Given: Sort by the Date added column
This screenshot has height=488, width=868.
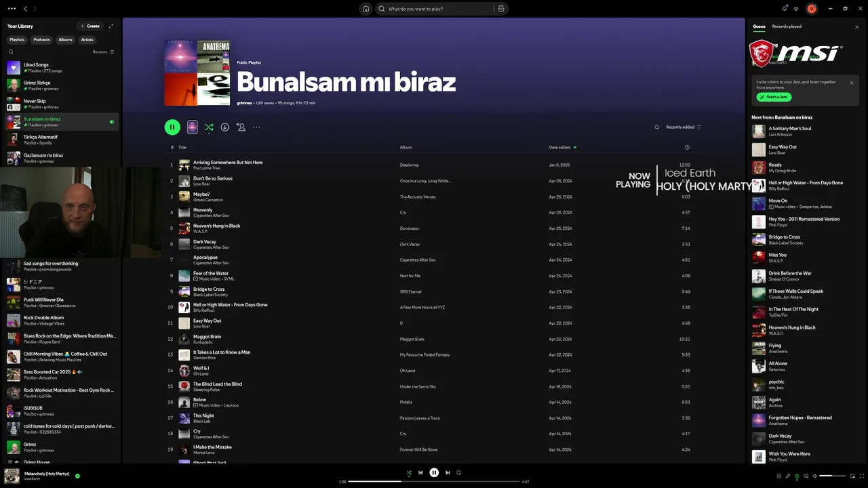Looking at the screenshot, I should (563, 147).
